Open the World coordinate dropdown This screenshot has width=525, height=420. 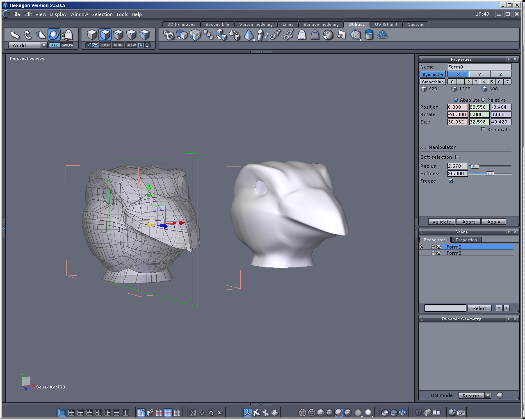point(44,46)
